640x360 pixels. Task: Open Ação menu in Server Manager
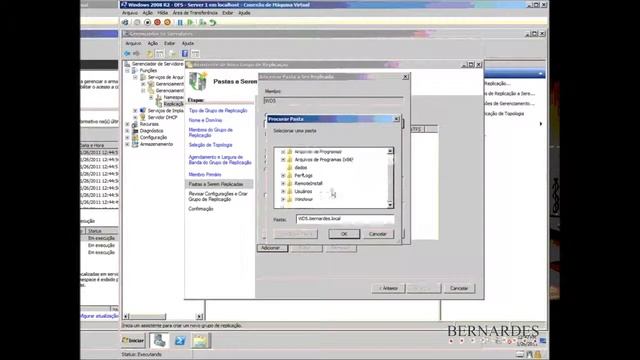click(153, 43)
